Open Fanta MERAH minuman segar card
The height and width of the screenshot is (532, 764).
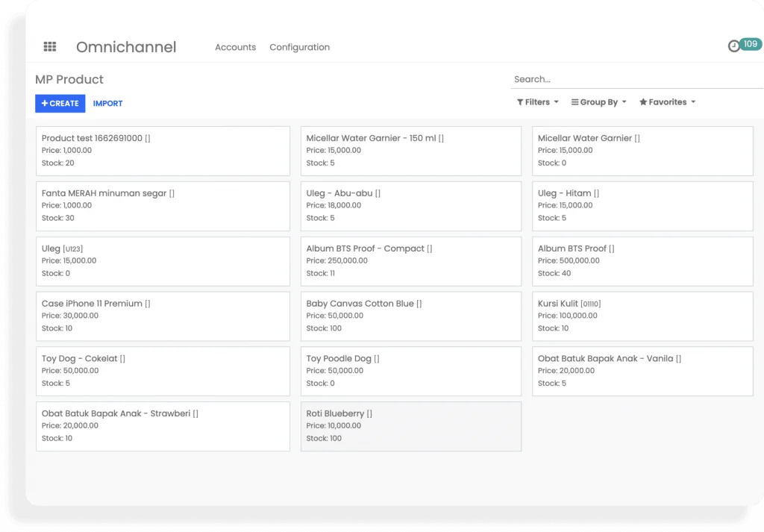163,206
